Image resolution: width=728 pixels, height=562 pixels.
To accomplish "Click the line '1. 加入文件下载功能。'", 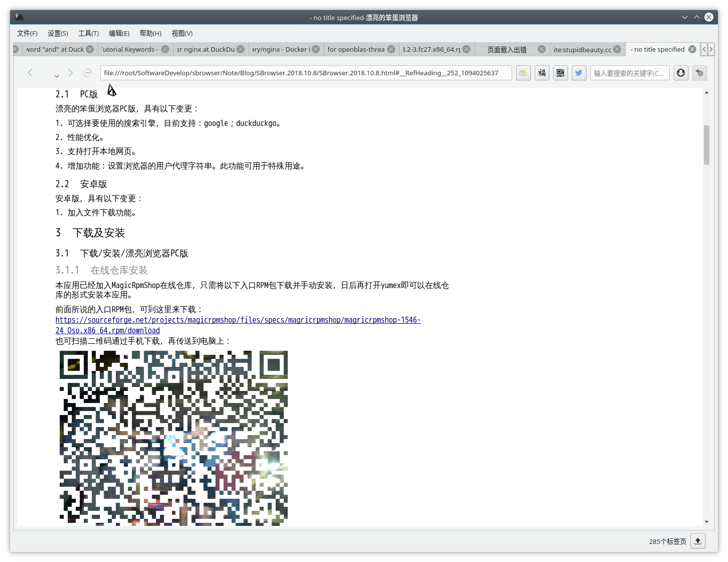I will [x=96, y=213].
